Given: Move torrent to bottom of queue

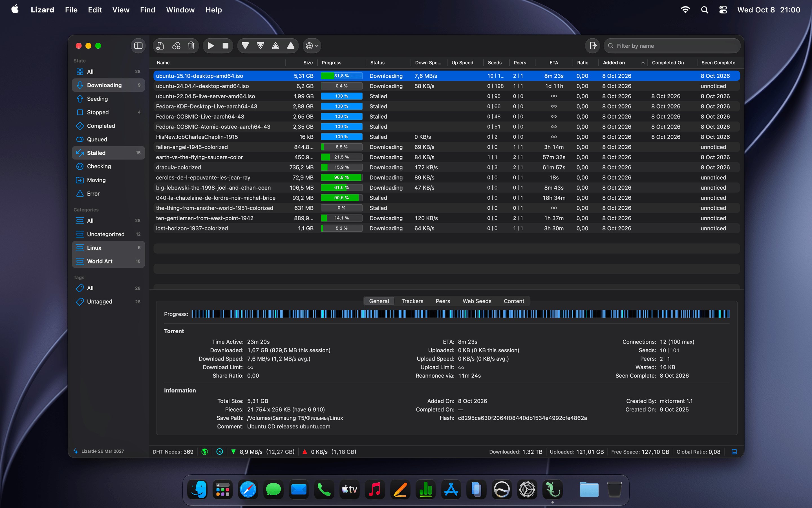Looking at the screenshot, I should point(245,46).
